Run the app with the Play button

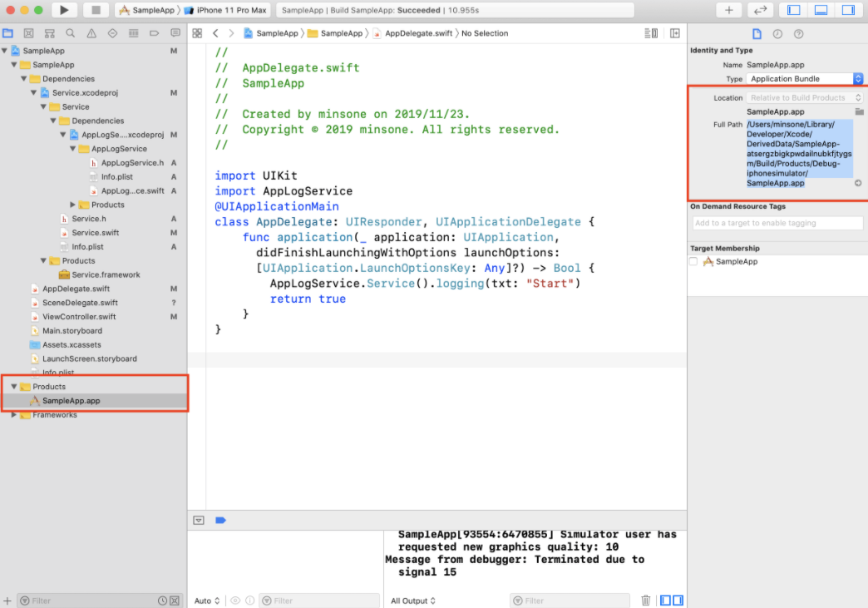(x=64, y=10)
